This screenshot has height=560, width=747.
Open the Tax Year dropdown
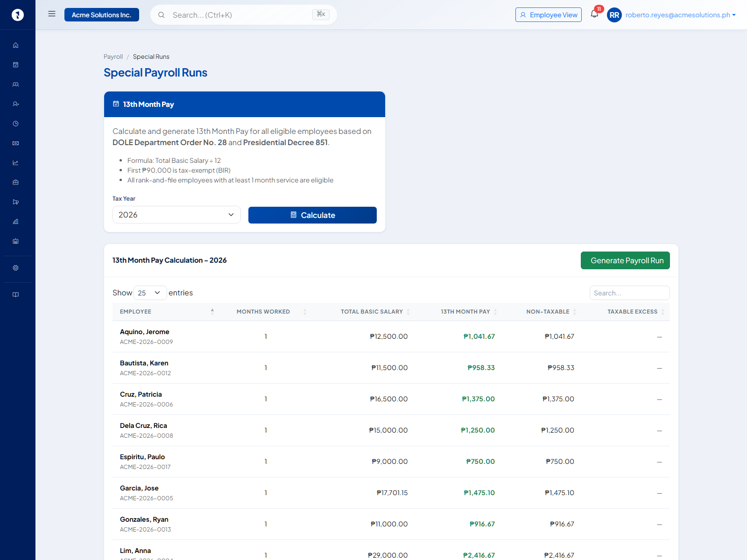[x=176, y=215]
